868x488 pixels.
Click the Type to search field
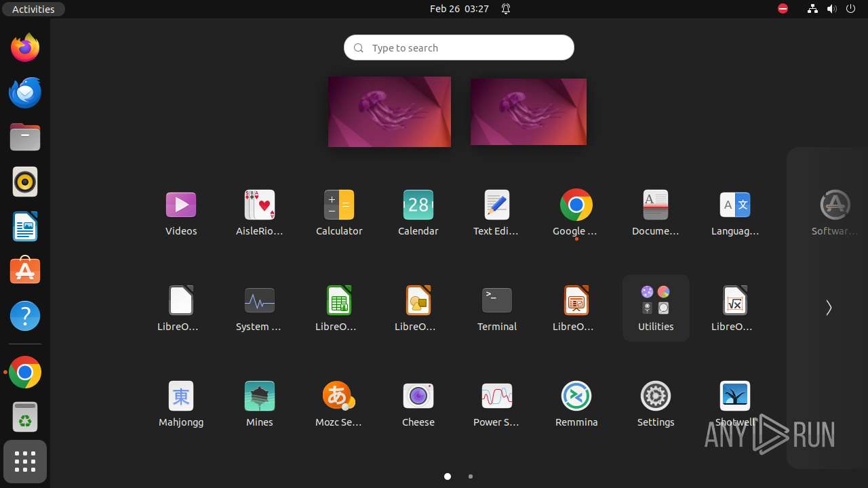[x=459, y=47]
